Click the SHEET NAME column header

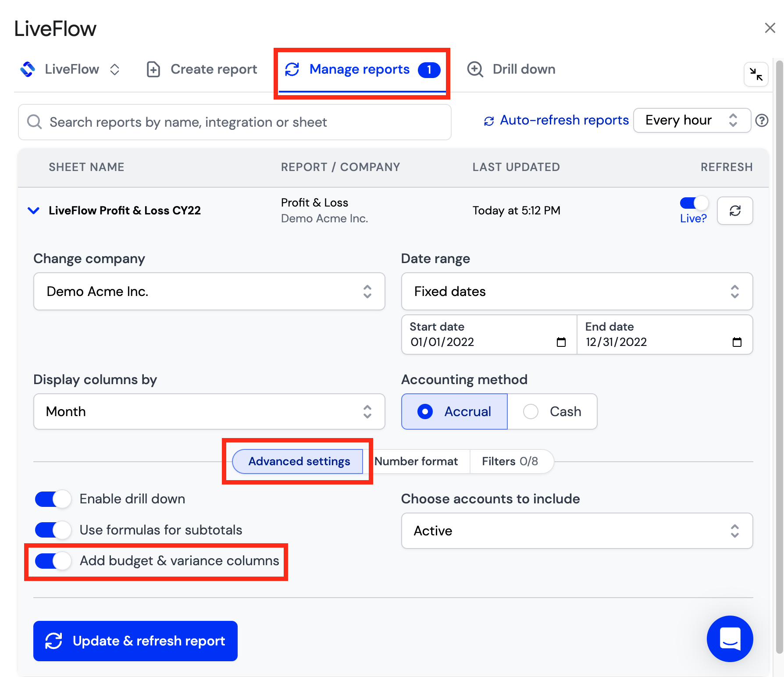[x=86, y=167]
